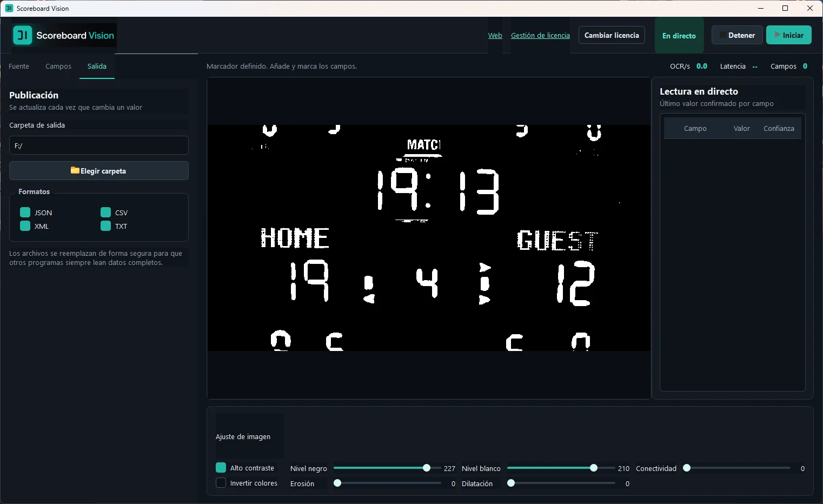Adjust the Dilatación slider handle

(511, 483)
